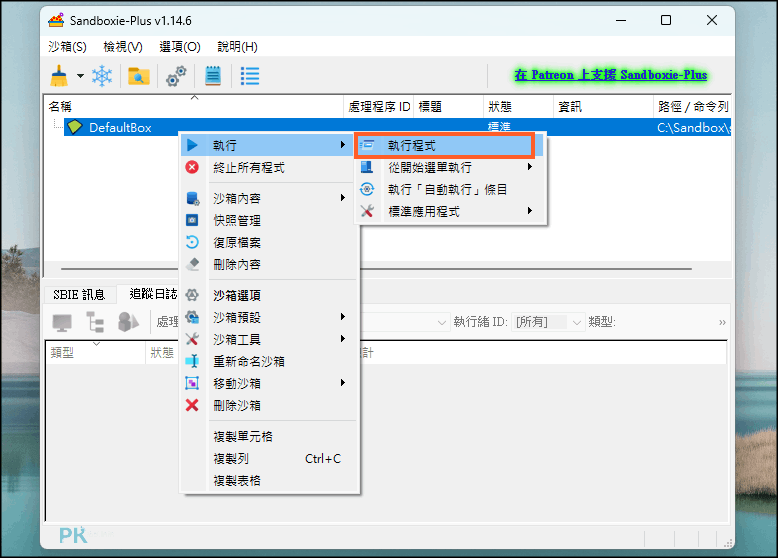Open the 選項(O) menu
This screenshot has width=778, height=558.
(180, 47)
